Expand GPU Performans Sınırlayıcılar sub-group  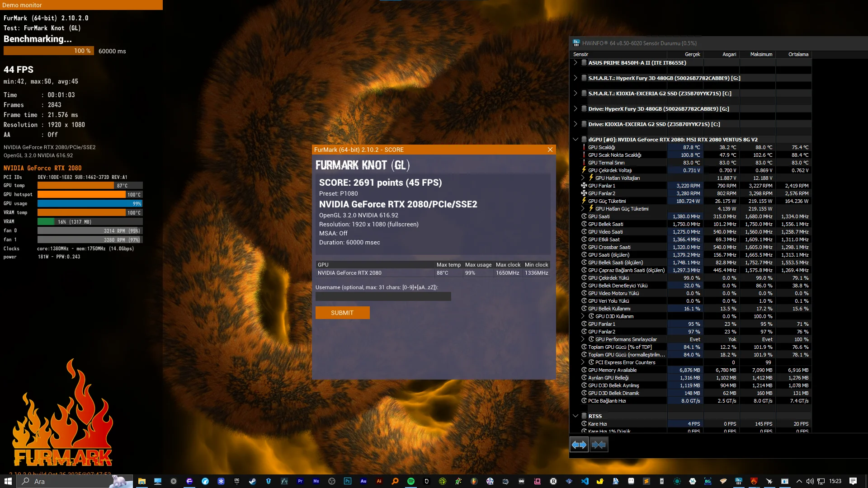point(583,339)
